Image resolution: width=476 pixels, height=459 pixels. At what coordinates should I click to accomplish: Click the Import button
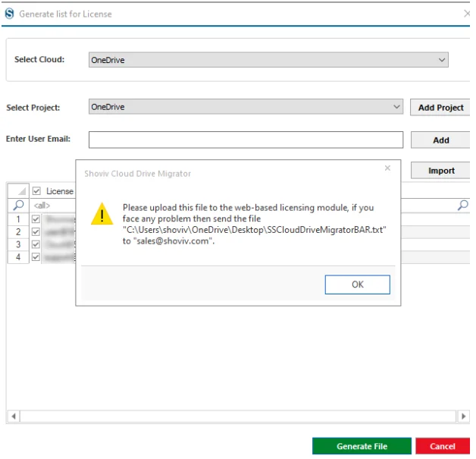(x=441, y=171)
